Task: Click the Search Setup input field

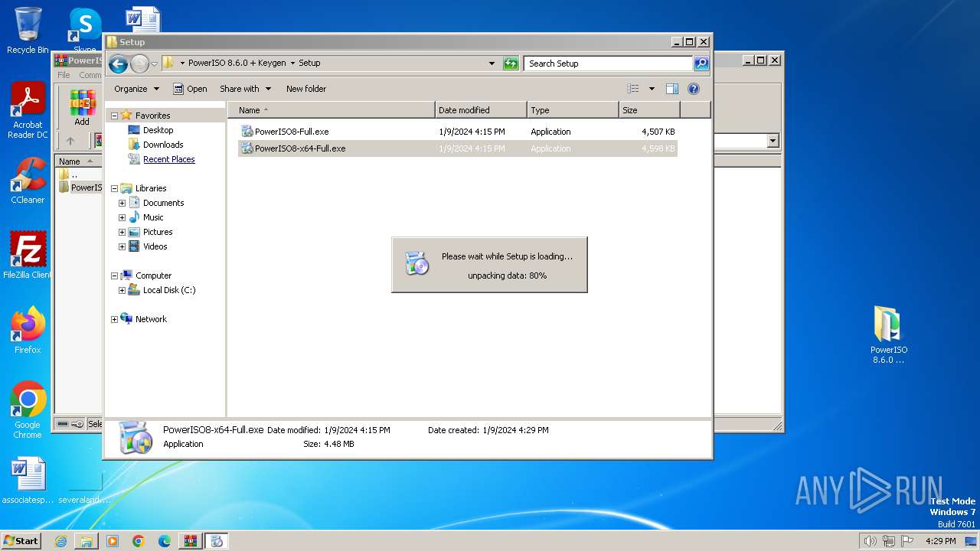Action: pyautogui.click(x=609, y=64)
